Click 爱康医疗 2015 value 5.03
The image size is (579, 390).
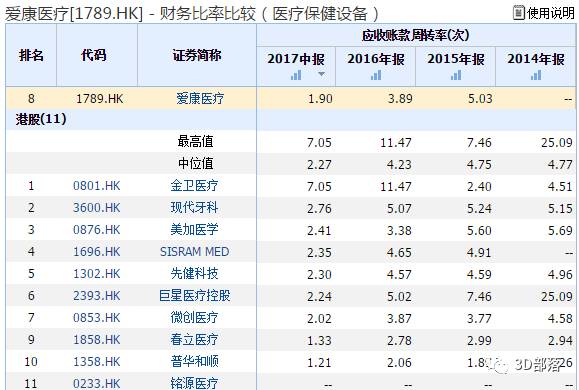480,99
